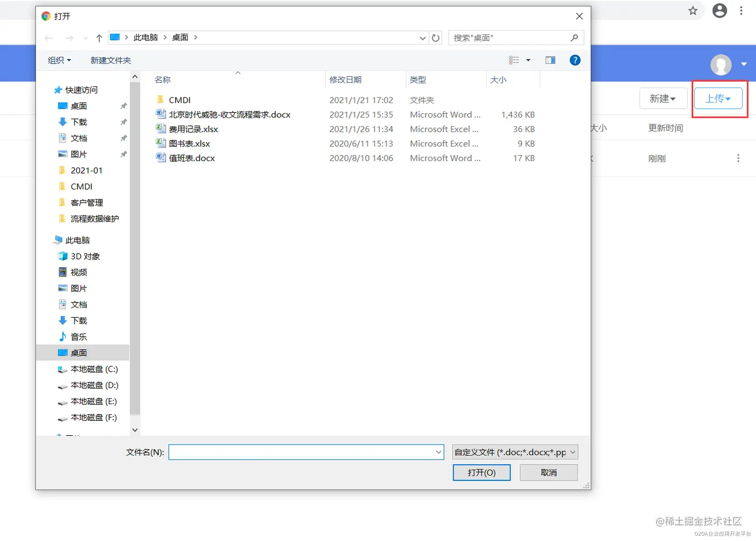Open the 客户管理 folder
The height and width of the screenshot is (541, 756).
tap(87, 203)
